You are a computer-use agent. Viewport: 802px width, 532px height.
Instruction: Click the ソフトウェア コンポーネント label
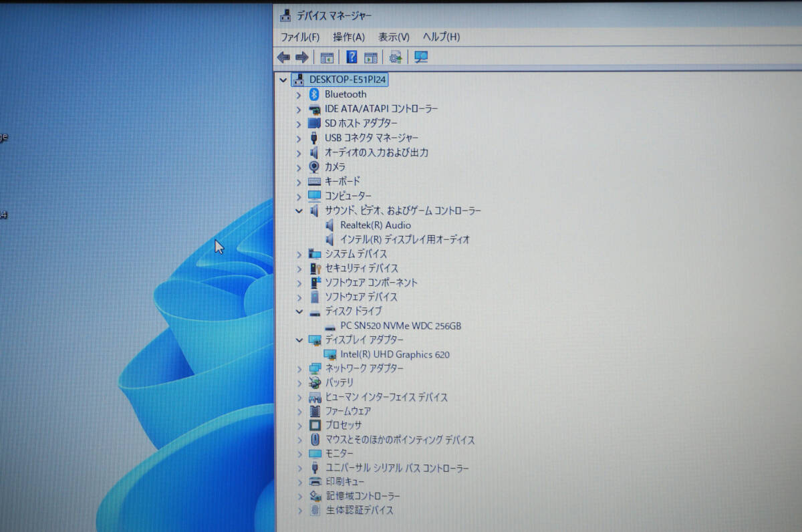click(x=372, y=283)
